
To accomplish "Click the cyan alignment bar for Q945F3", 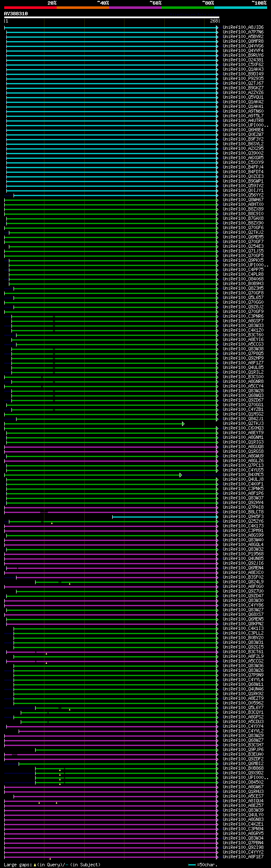I will (164, 517).
